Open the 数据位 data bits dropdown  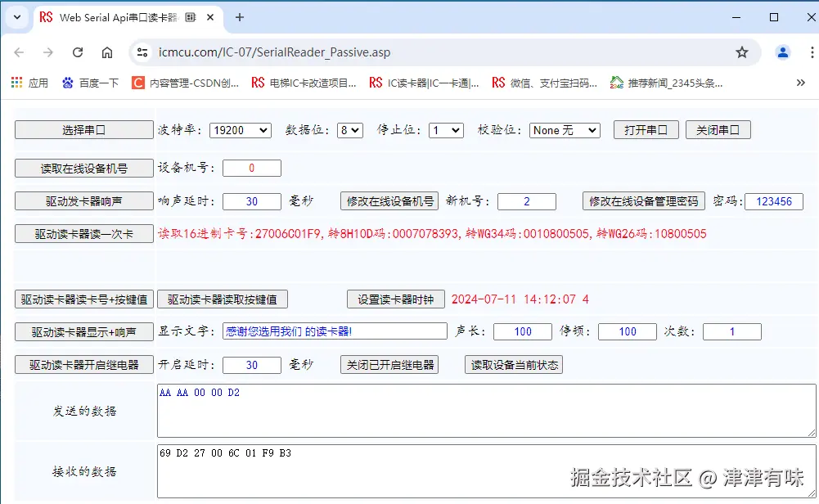click(x=350, y=130)
